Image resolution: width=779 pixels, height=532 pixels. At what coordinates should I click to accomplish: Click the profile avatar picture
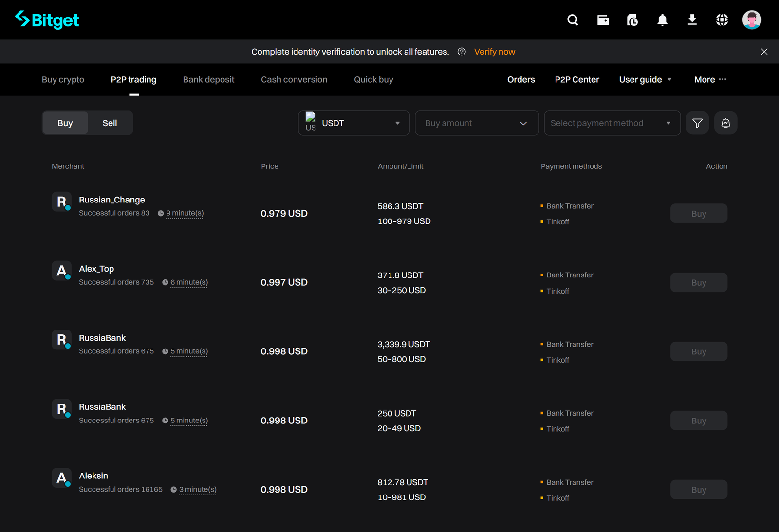tap(752, 19)
